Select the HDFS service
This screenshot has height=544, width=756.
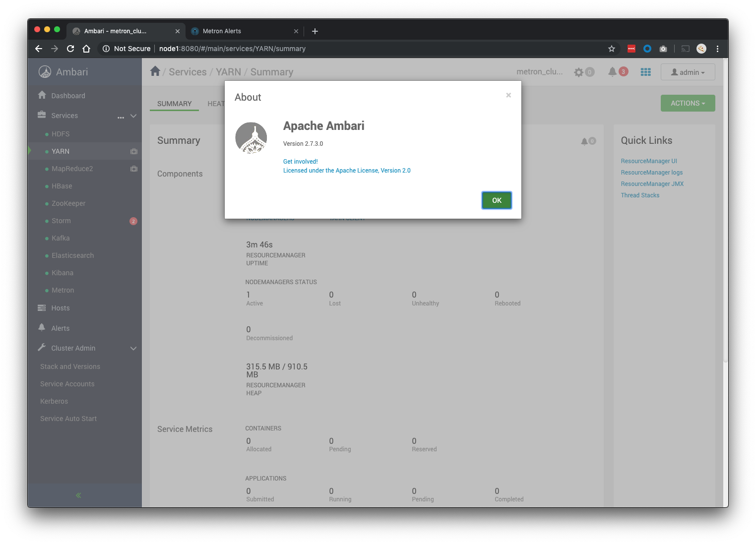(x=61, y=134)
